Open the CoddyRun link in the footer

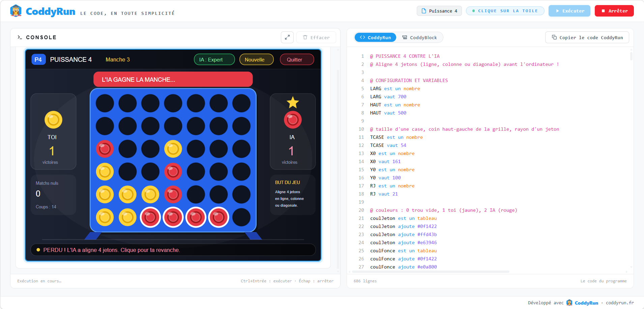pyautogui.click(x=582, y=303)
